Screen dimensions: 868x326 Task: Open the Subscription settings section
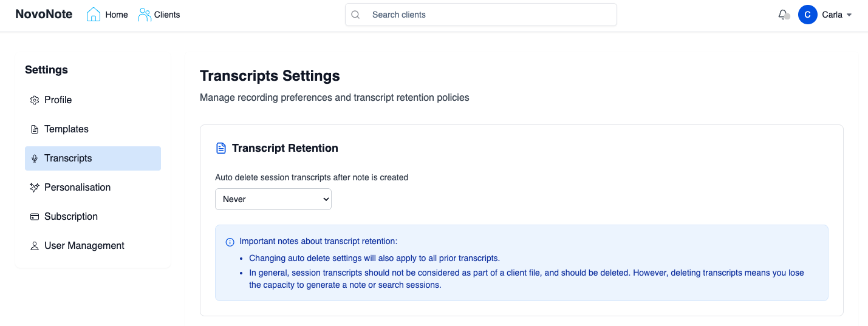(x=71, y=217)
